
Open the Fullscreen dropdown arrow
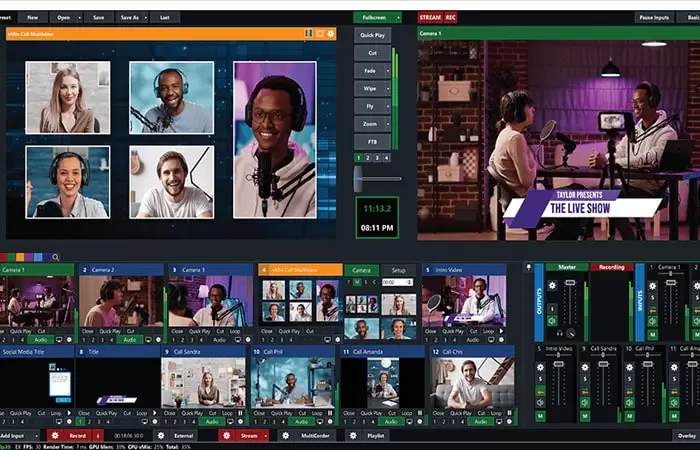coord(398,17)
